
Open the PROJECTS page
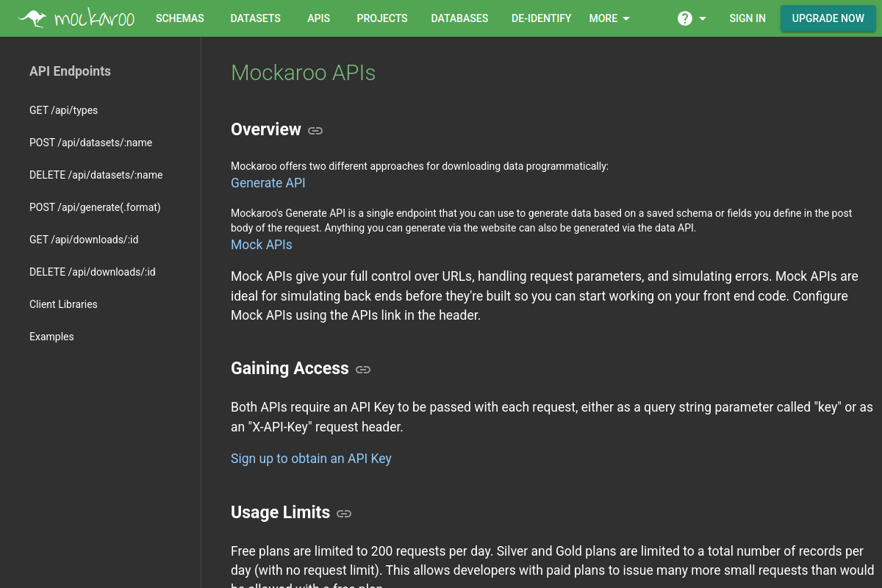(x=382, y=18)
